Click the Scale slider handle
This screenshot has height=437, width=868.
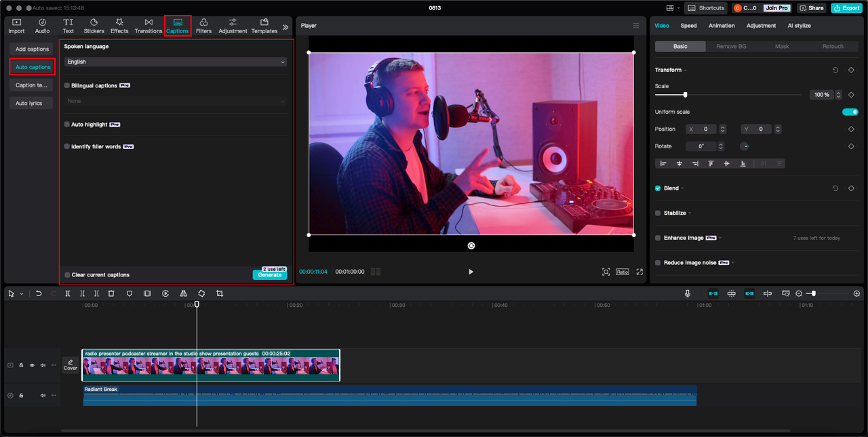685,95
